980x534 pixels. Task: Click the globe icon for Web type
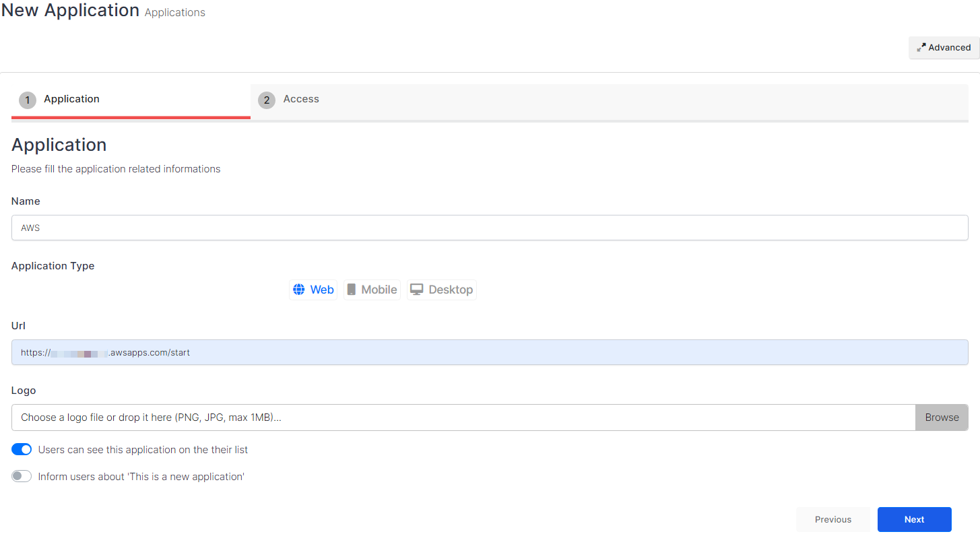tap(299, 290)
